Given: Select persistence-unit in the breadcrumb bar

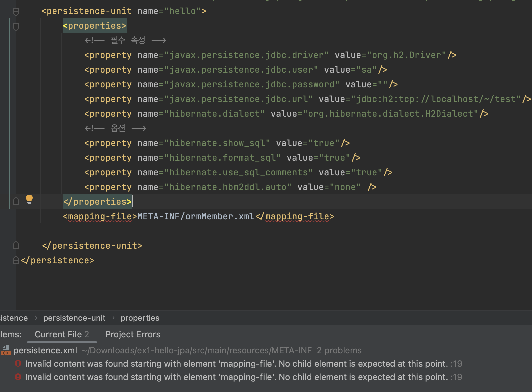Looking at the screenshot, I should [74, 318].
